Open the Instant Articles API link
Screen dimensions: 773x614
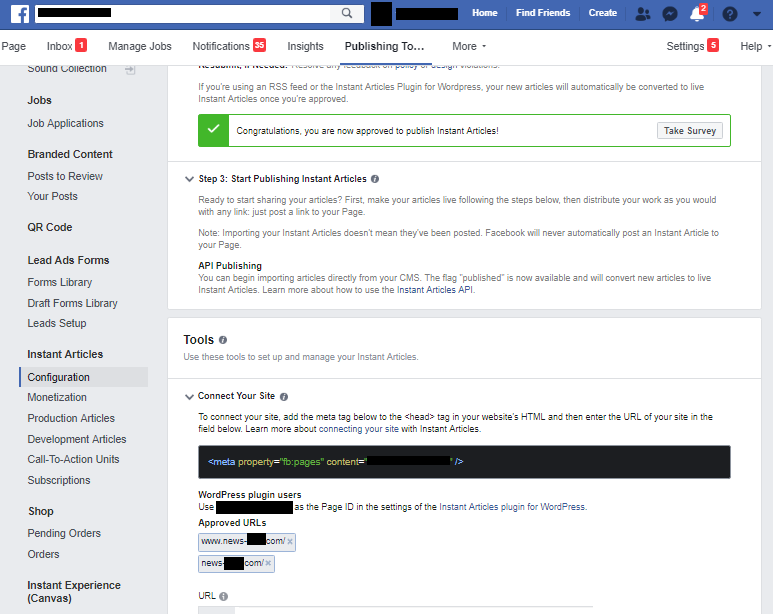point(435,290)
